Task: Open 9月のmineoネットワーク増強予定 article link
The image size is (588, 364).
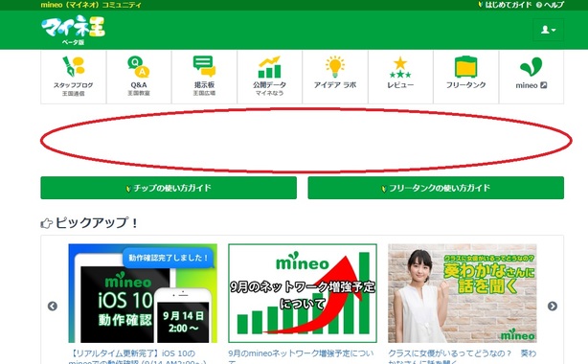Action: point(301,358)
